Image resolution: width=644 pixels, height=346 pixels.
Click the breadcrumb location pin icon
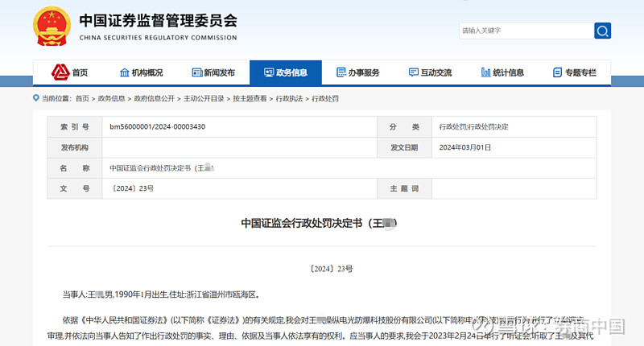pyautogui.click(x=36, y=98)
